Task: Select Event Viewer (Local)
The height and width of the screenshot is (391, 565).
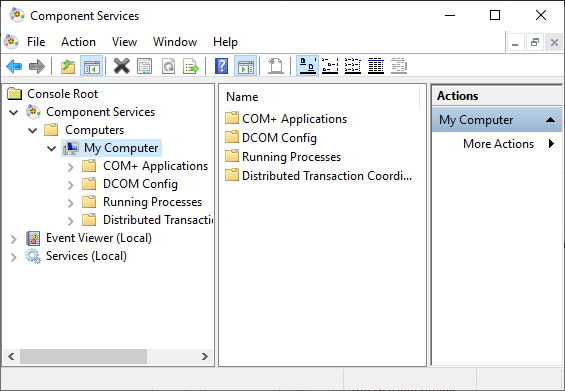Action: [x=99, y=238]
